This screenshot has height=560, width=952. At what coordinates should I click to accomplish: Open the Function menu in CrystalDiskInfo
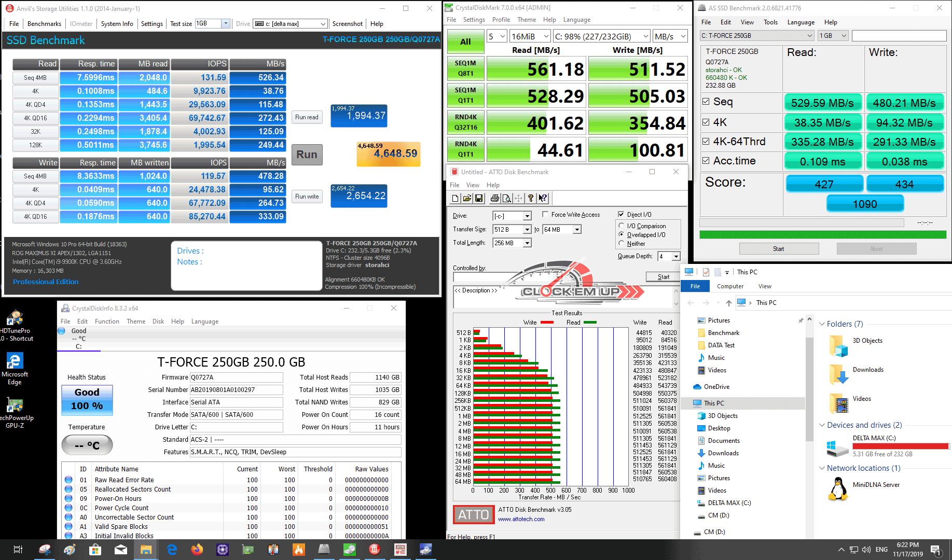pos(107,321)
